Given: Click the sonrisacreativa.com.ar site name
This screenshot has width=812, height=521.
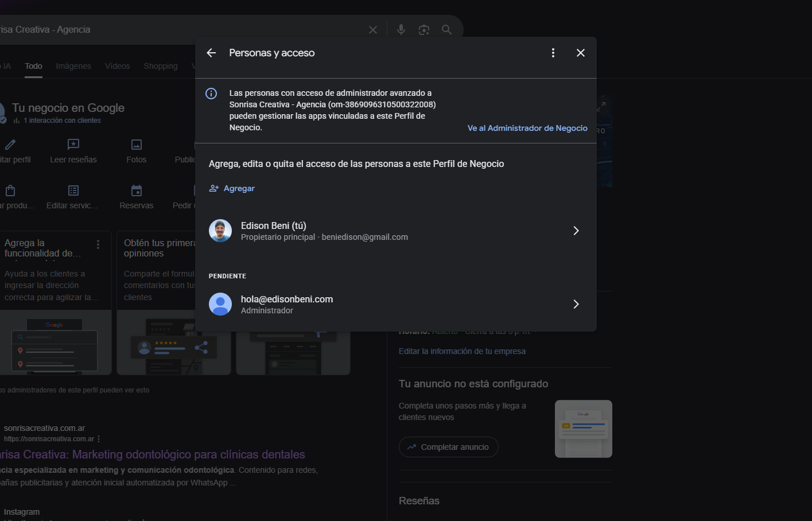Looking at the screenshot, I should point(44,428).
